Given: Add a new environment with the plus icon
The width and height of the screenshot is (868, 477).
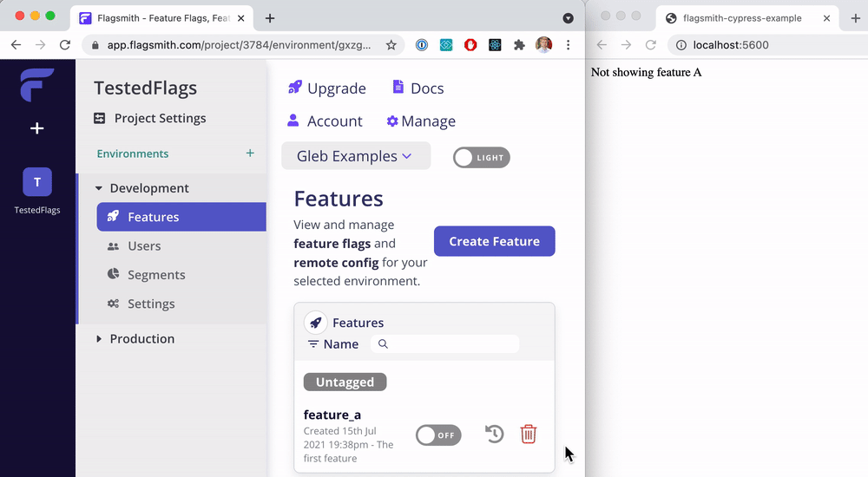Looking at the screenshot, I should [250, 154].
